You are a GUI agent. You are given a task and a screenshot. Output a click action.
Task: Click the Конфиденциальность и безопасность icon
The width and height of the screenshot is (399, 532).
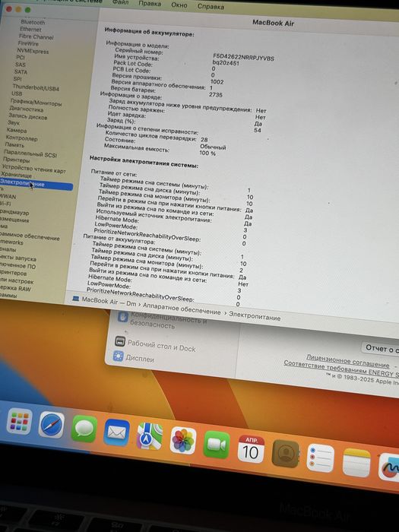pos(122,317)
